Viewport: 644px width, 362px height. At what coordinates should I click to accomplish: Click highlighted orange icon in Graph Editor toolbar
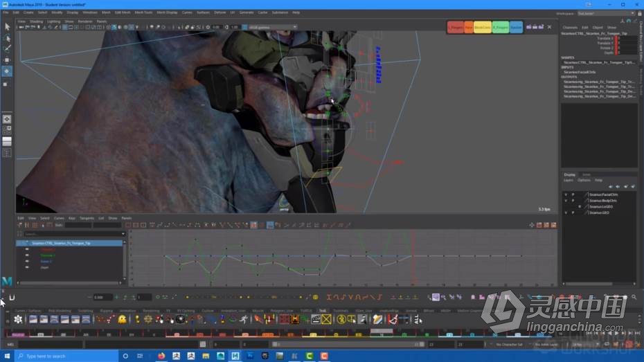pos(254,225)
